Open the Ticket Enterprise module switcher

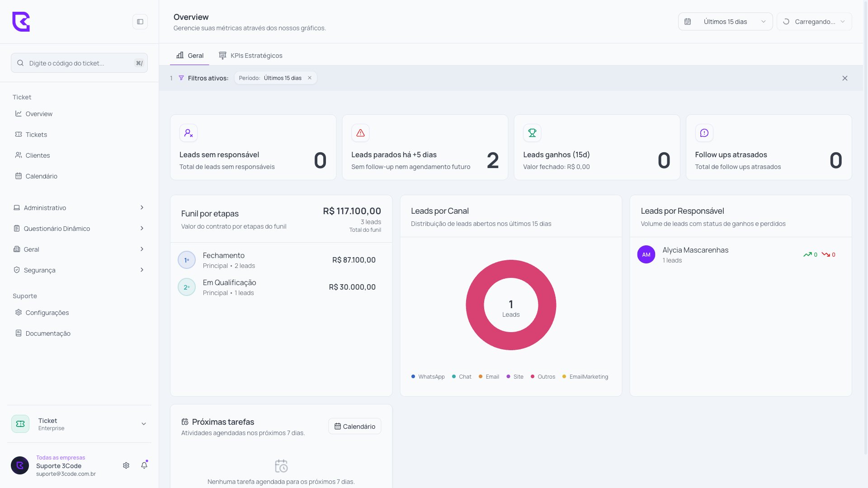[x=79, y=424]
